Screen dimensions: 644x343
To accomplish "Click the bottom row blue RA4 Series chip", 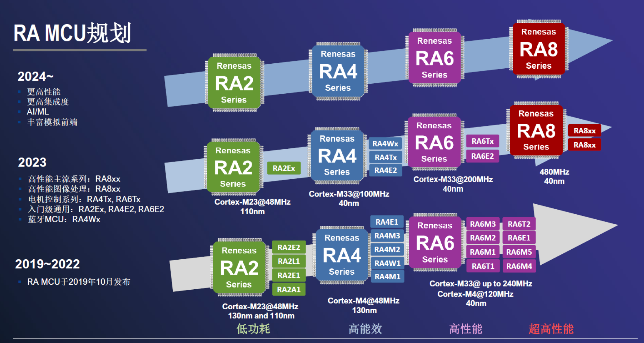I will point(342,255).
